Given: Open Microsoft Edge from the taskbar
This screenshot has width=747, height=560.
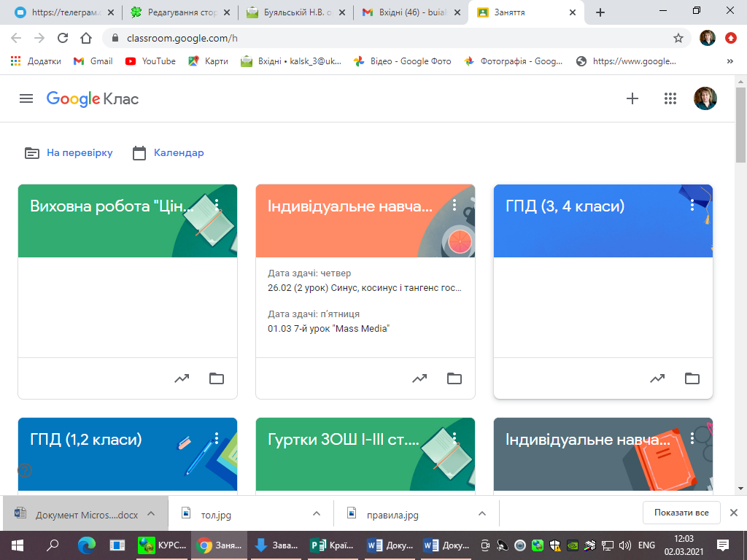Looking at the screenshot, I should [87, 545].
